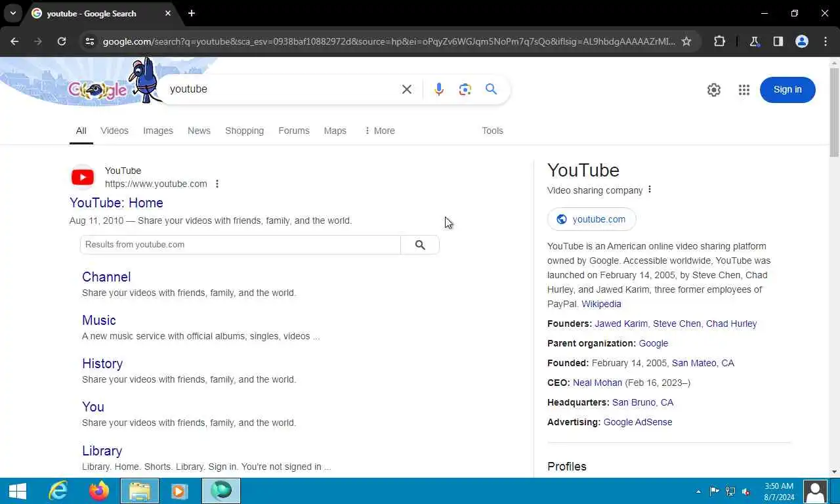Image resolution: width=840 pixels, height=504 pixels.
Task: Switch to Shopping results tab
Action: coord(244,131)
